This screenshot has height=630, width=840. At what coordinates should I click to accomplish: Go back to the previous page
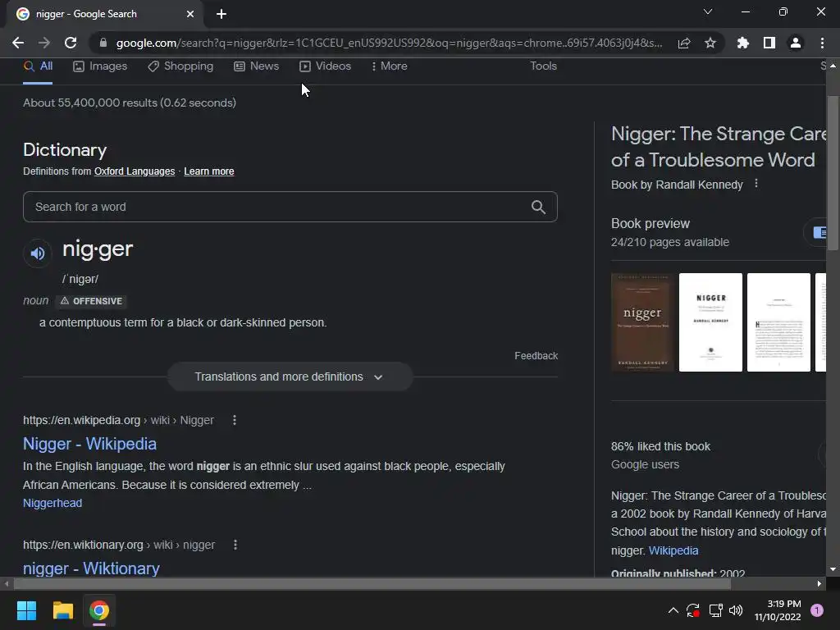tap(18, 43)
